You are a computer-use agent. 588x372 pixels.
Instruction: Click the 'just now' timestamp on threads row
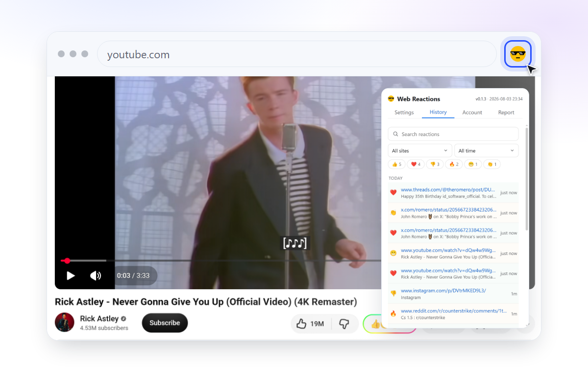point(509,193)
